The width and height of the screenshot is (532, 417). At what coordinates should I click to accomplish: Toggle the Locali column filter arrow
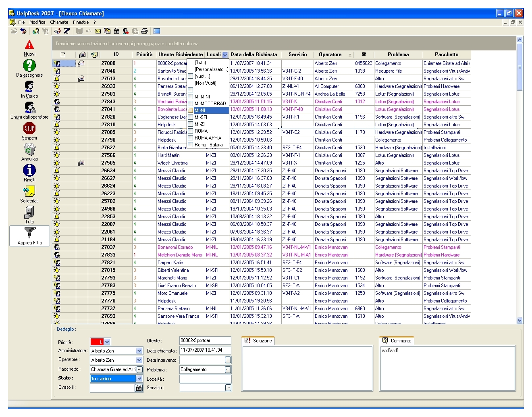(x=225, y=55)
